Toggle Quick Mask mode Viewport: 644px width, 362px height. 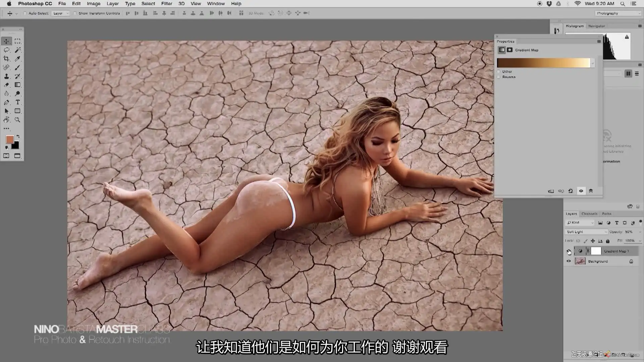pyautogui.click(x=6, y=156)
